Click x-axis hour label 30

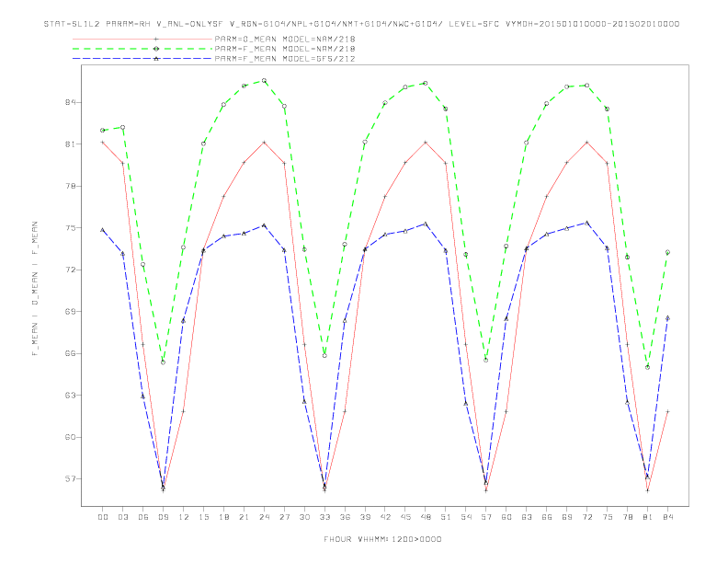(304, 517)
